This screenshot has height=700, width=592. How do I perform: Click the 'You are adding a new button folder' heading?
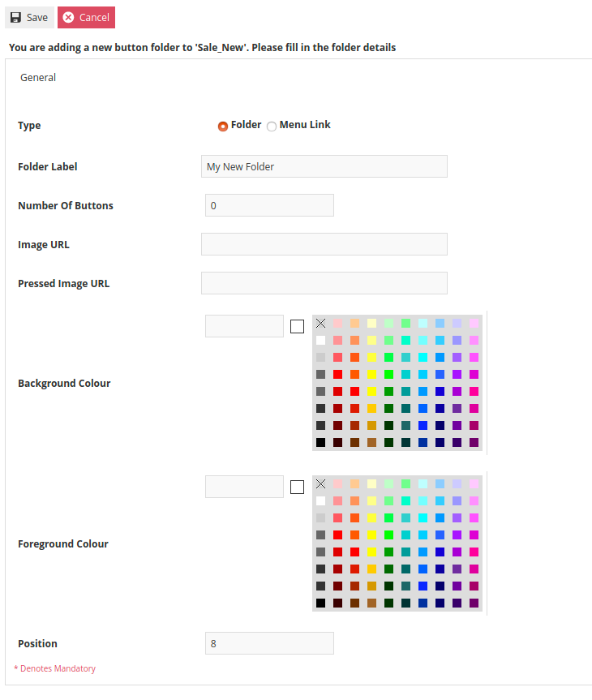202,48
